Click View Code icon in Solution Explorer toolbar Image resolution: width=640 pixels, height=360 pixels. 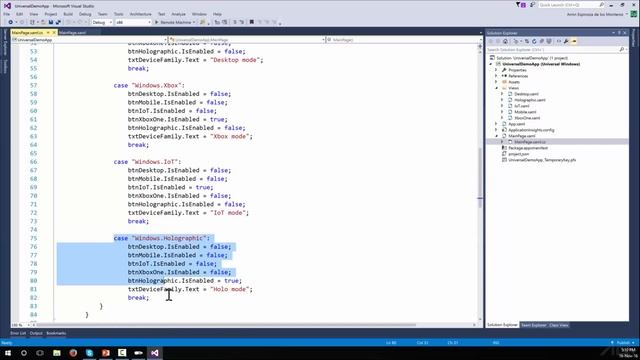559,41
